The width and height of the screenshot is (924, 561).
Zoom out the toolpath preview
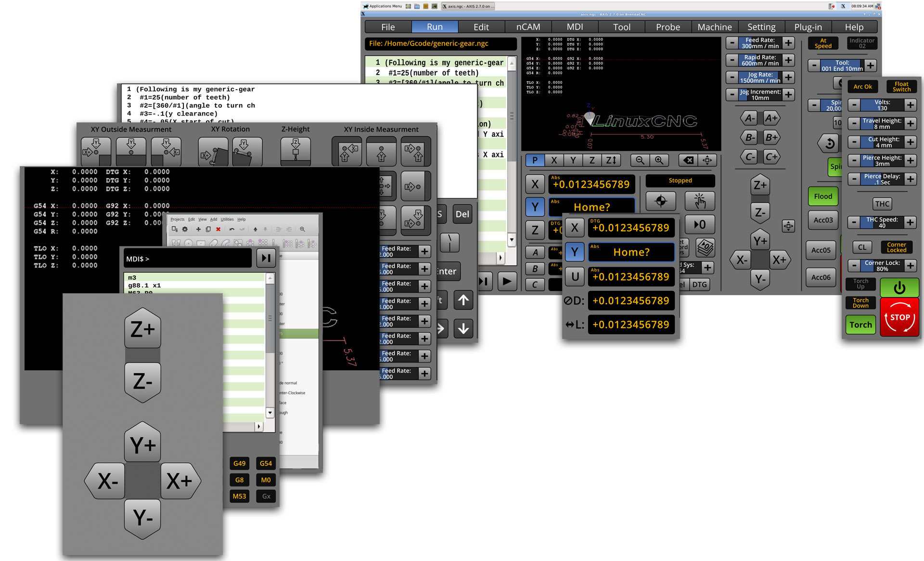(x=640, y=160)
